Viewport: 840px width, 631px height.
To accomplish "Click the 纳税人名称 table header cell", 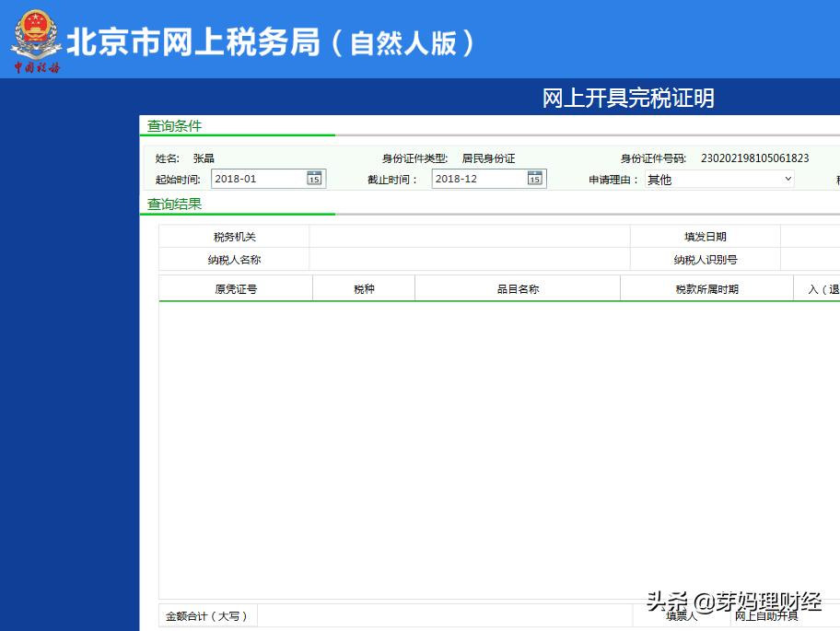I will [x=235, y=259].
